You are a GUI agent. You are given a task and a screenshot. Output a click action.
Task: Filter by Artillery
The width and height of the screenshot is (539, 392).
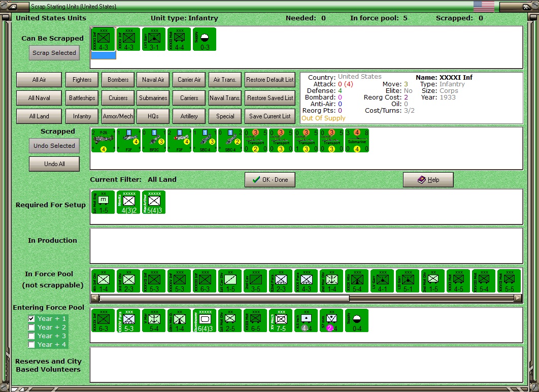(189, 116)
